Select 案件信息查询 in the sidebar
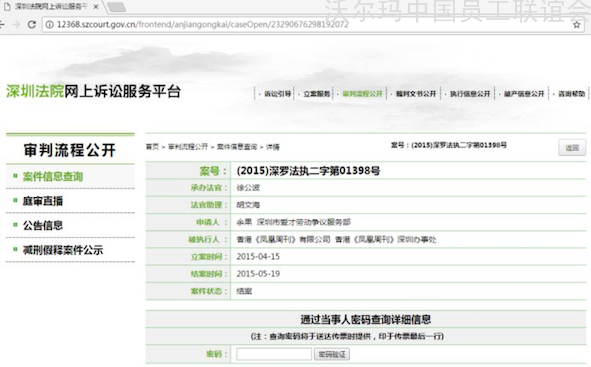Viewport: 591px width, 367px height. [53, 176]
